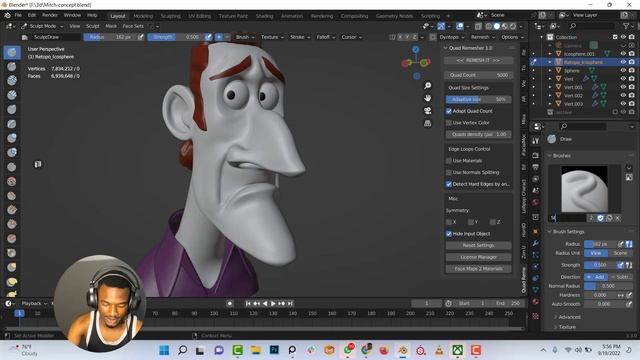
Task: Click the viewport pan hand icon
Action: [x=427, y=98]
